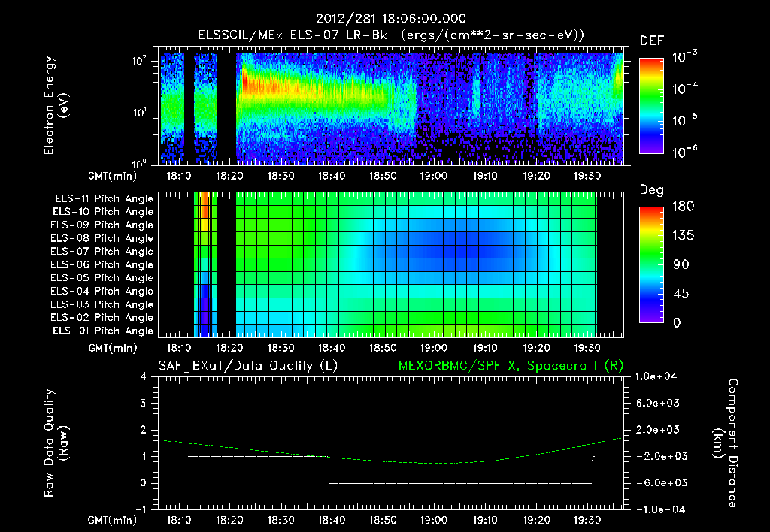Click the ELS-09 Pitch Angle row label
770x532 pixels.
102,225
